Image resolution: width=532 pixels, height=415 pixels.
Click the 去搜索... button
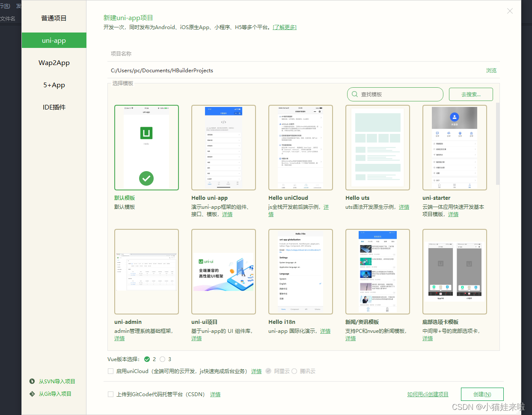coord(471,94)
